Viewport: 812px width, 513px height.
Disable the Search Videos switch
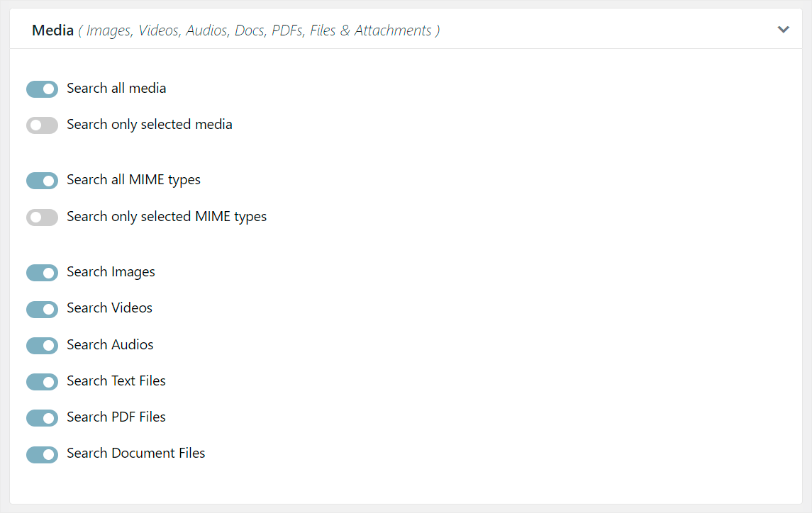(x=42, y=309)
